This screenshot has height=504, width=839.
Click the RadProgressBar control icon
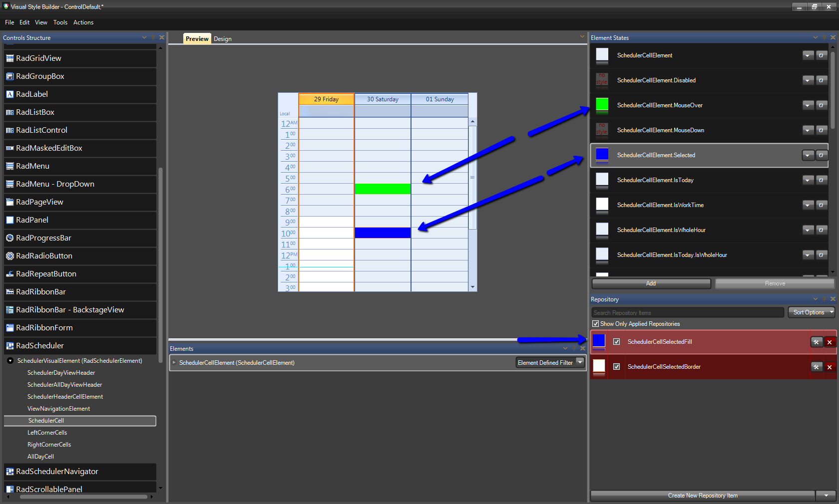pos(9,238)
